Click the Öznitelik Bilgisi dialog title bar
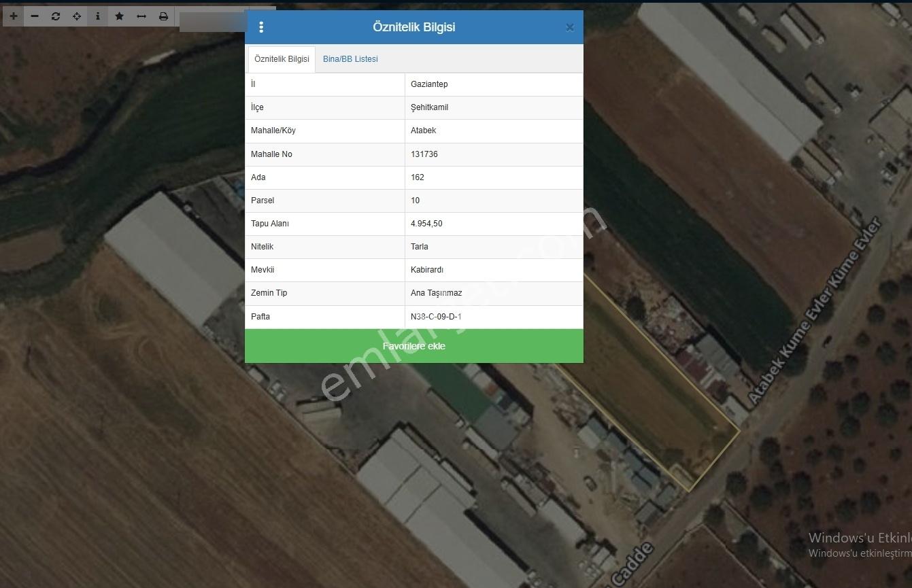The height and width of the screenshot is (588, 912). [x=414, y=27]
